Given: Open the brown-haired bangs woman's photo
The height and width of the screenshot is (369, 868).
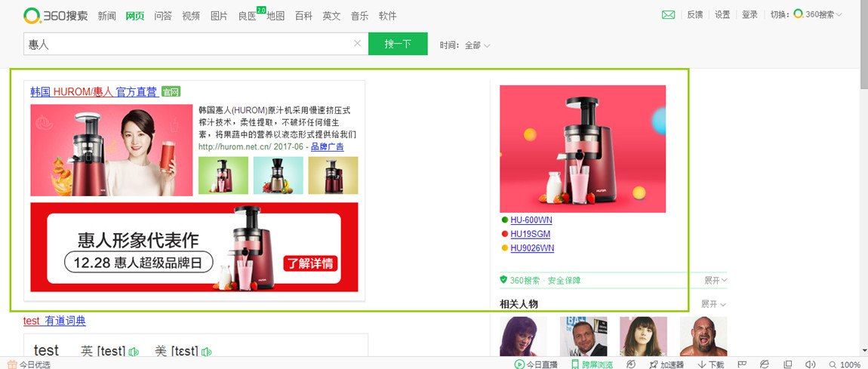Looking at the screenshot, I should point(643,337).
